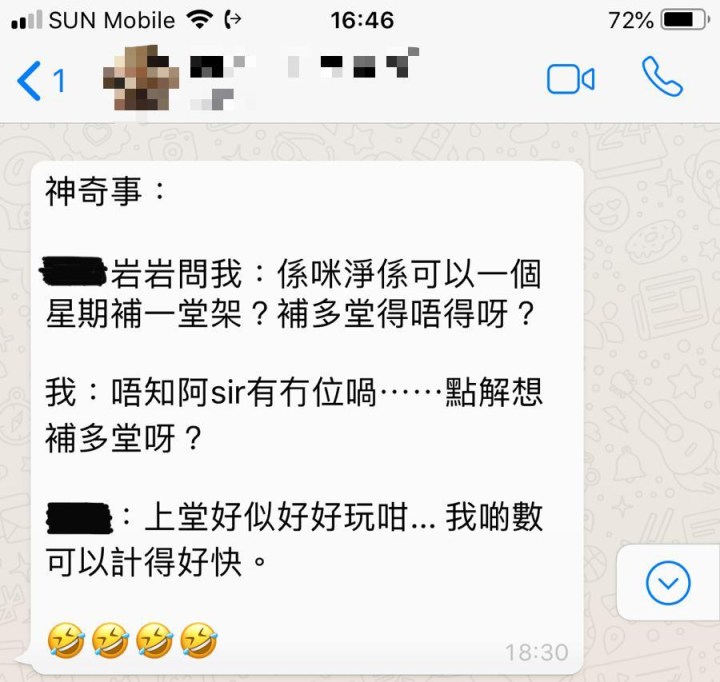
Task: Tap the 18:30 message timestamp
Action: click(x=537, y=652)
